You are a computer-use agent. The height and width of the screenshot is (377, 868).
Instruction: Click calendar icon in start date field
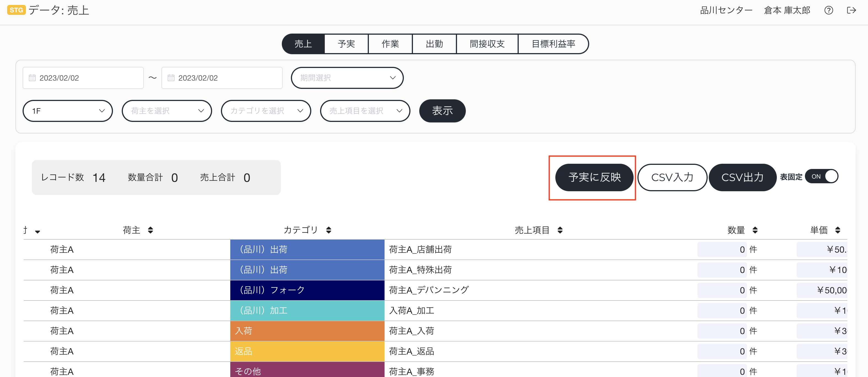point(32,78)
